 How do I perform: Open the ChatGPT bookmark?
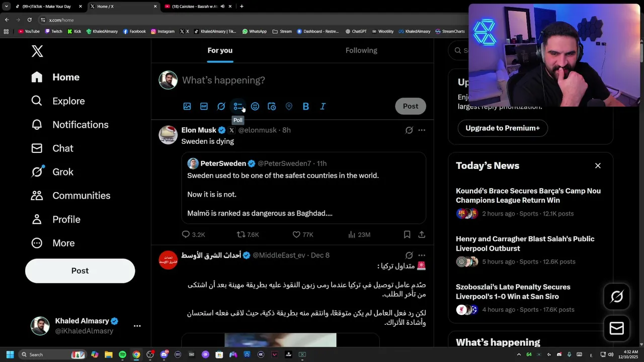pos(356,31)
